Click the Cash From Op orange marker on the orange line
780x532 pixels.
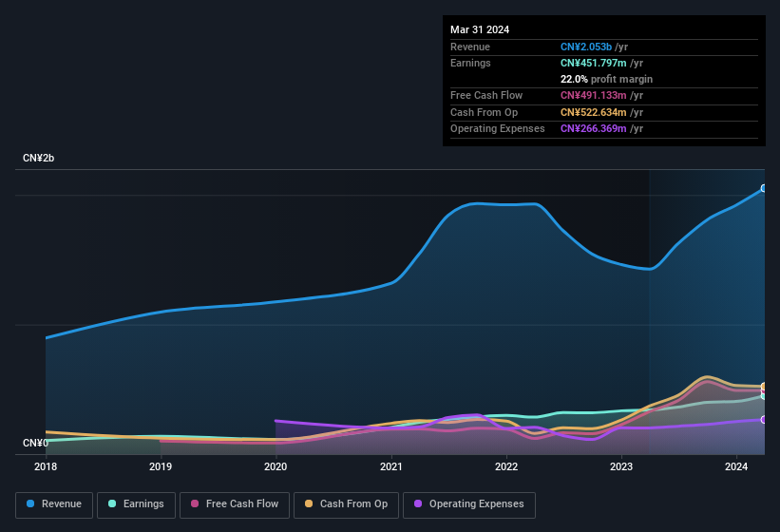click(764, 387)
